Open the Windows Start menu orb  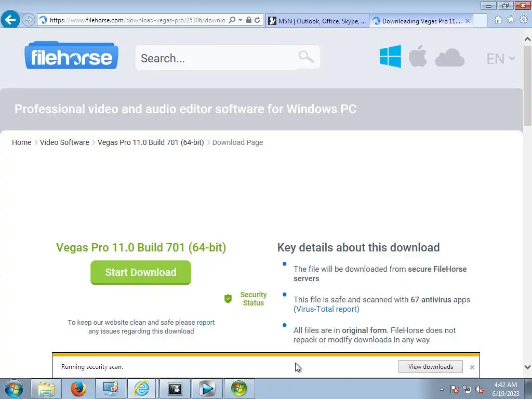(x=14, y=389)
